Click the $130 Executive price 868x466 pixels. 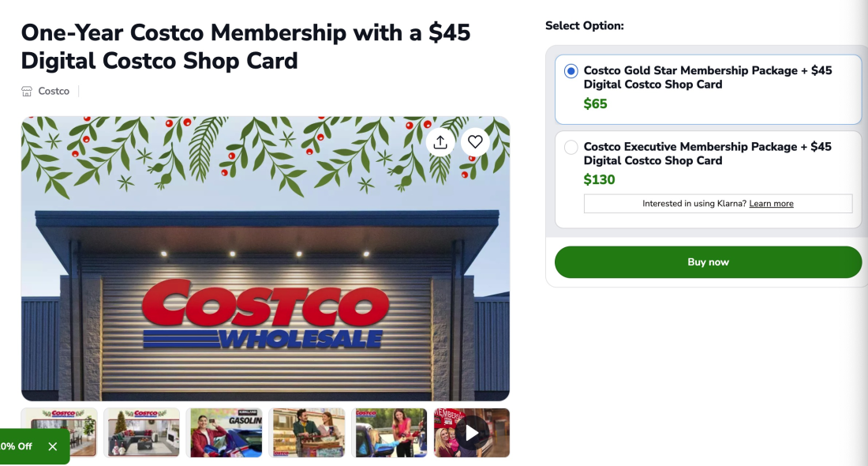[x=599, y=179]
